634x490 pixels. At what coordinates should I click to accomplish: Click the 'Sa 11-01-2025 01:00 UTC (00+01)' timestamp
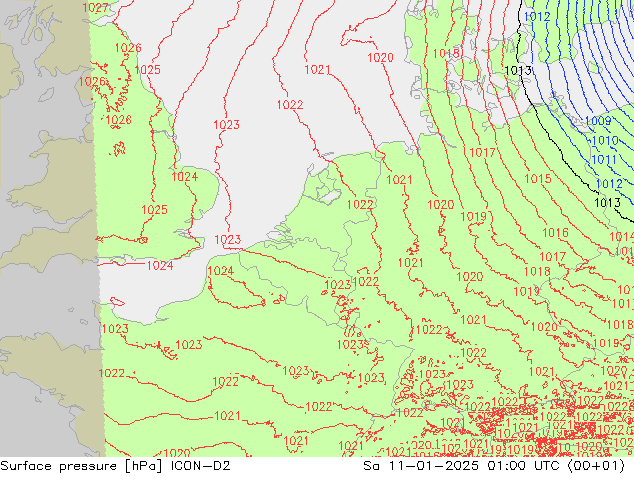point(494,466)
